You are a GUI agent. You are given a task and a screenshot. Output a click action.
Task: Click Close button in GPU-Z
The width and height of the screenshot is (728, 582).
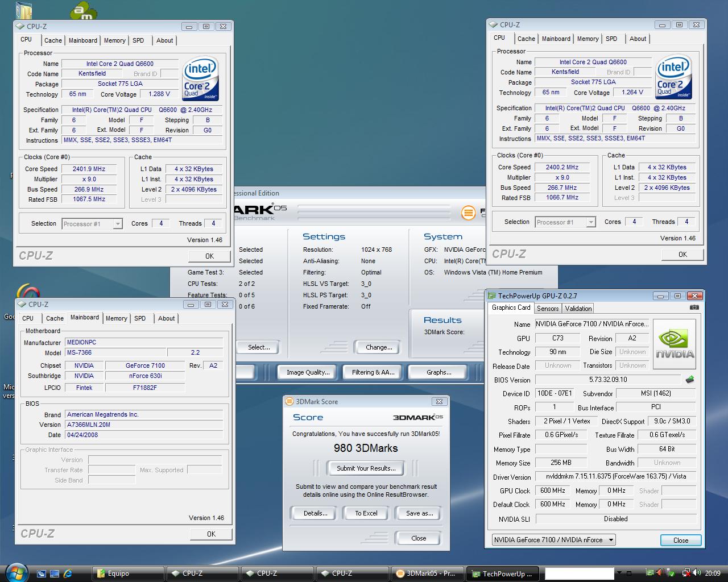(681, 541)
